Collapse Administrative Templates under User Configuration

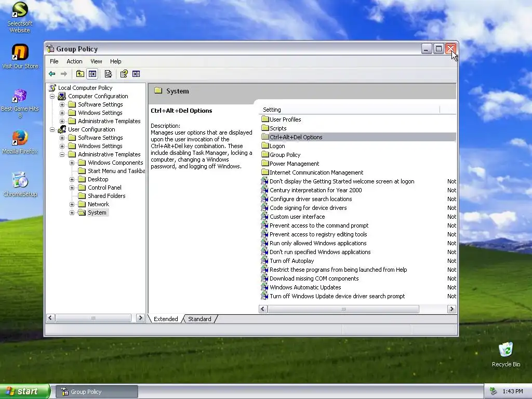click(x=62, y=154)
